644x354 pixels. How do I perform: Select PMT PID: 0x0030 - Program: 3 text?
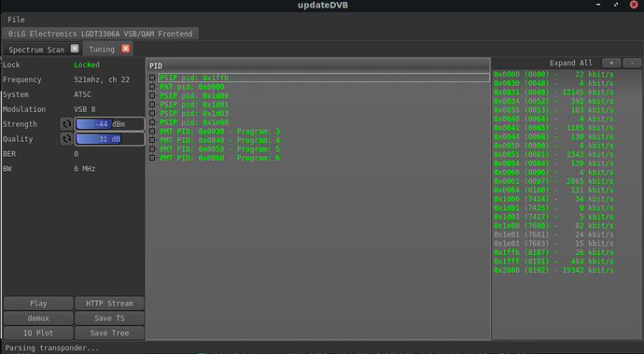coord(219,131)
